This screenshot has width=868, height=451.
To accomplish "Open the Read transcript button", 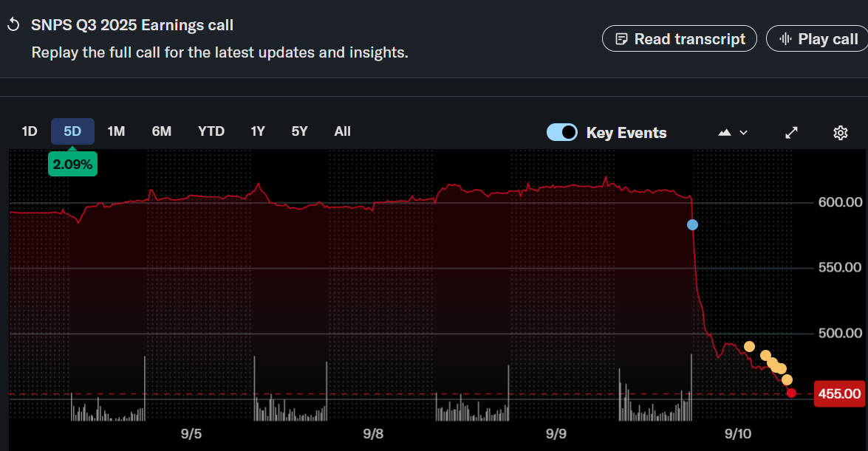I will [x=679, y=38].
